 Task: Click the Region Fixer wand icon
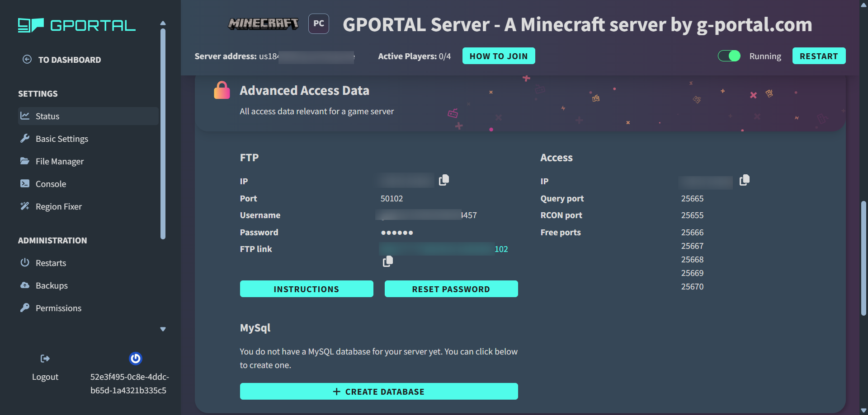tap(25, 206)
